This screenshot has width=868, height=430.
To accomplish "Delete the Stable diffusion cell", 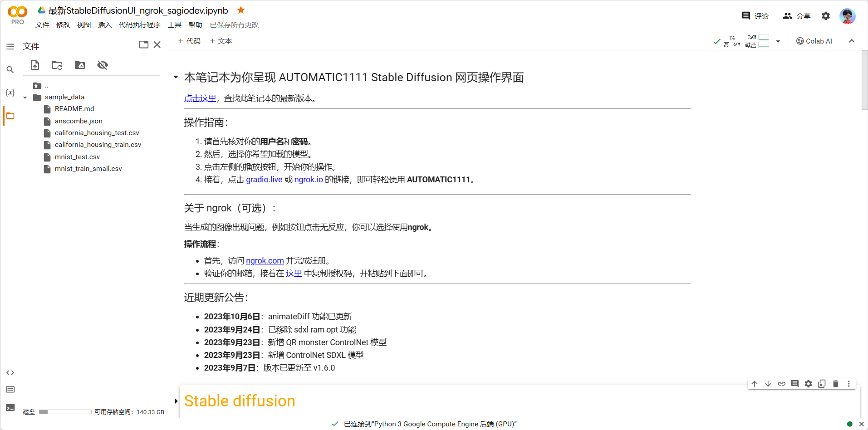I will click(835, 384).
